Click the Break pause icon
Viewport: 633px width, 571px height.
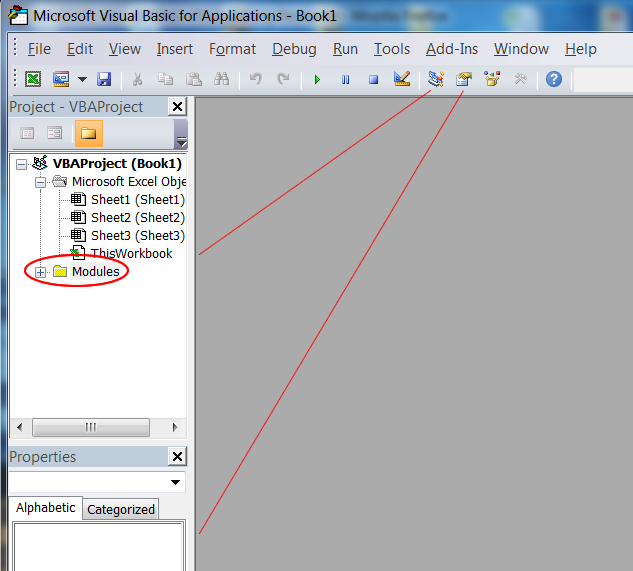[x=346, y=80]
